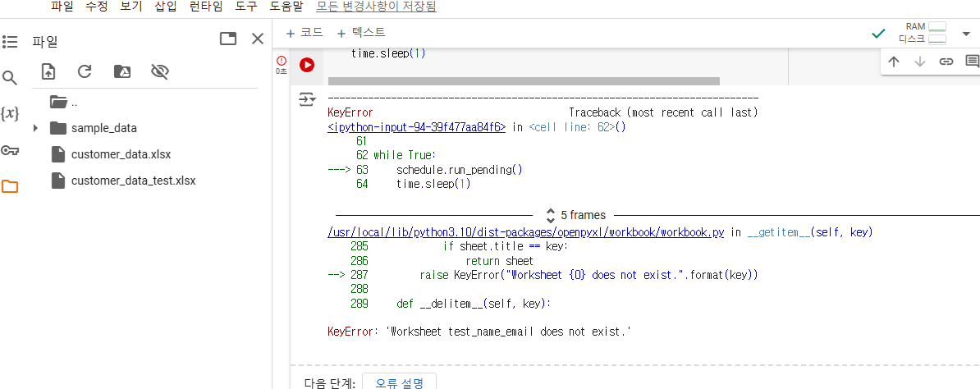Screen dimensions: 980x389
Task: Refresh the file list
Action: 85,71
